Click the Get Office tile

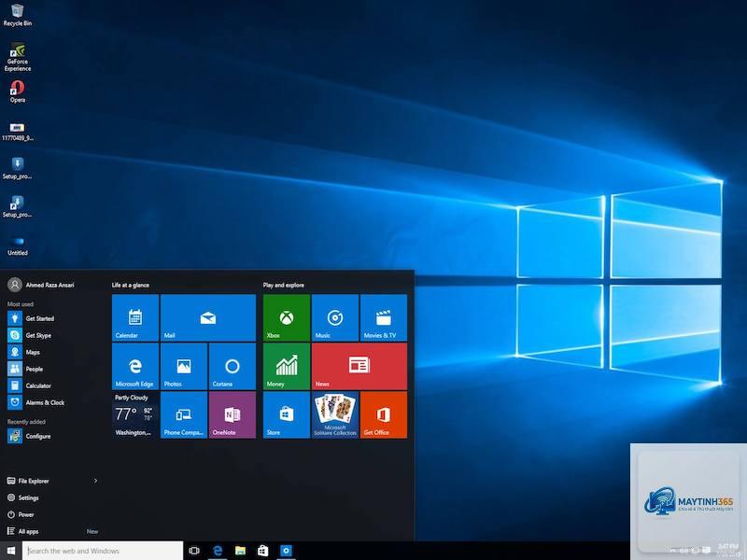pos(384,414)
